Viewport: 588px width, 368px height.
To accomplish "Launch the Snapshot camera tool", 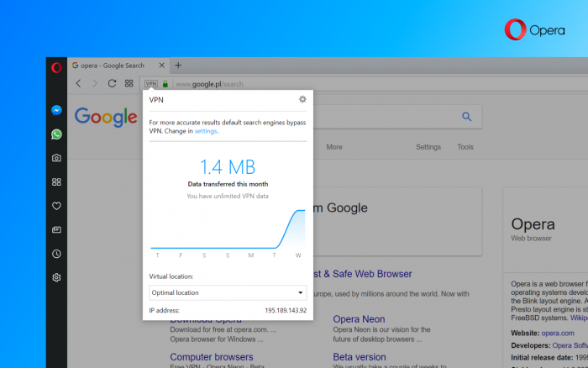I will click(56, 158).
